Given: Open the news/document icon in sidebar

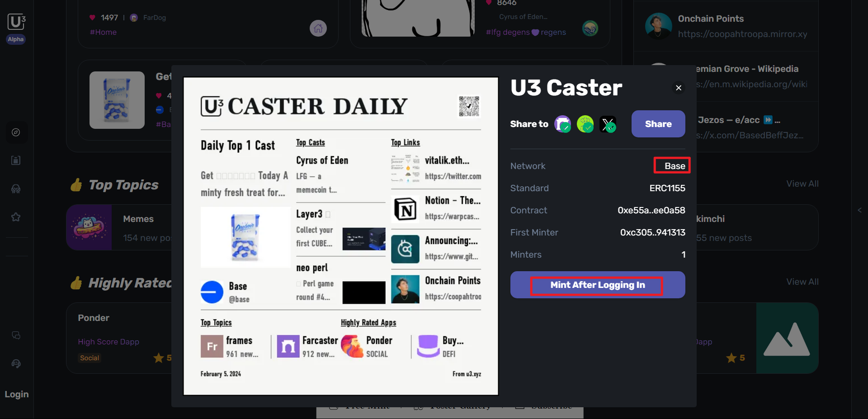Looking at the screenshot, I should pyautogui.click(x=16, y=160).
